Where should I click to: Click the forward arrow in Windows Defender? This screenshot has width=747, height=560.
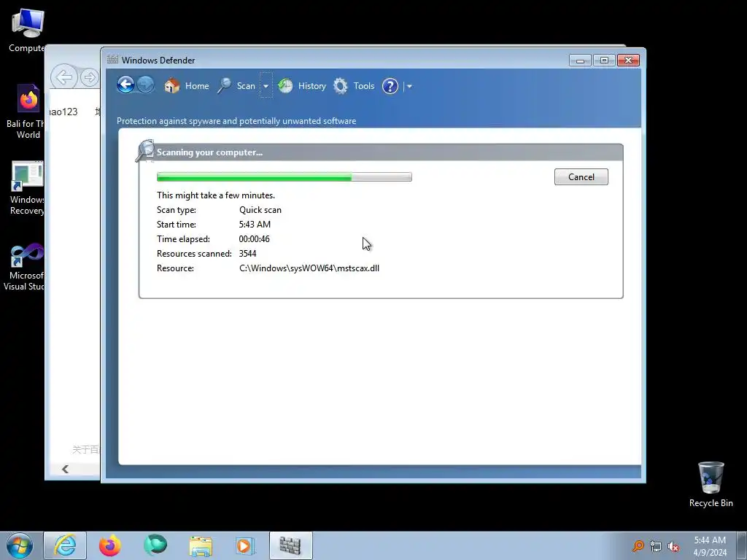pos(146,85)
